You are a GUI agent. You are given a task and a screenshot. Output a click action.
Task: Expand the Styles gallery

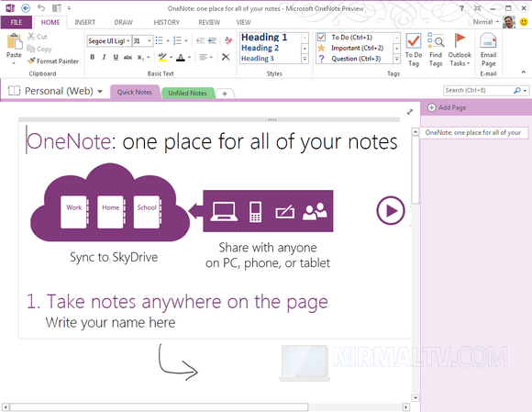coord(305,59)
